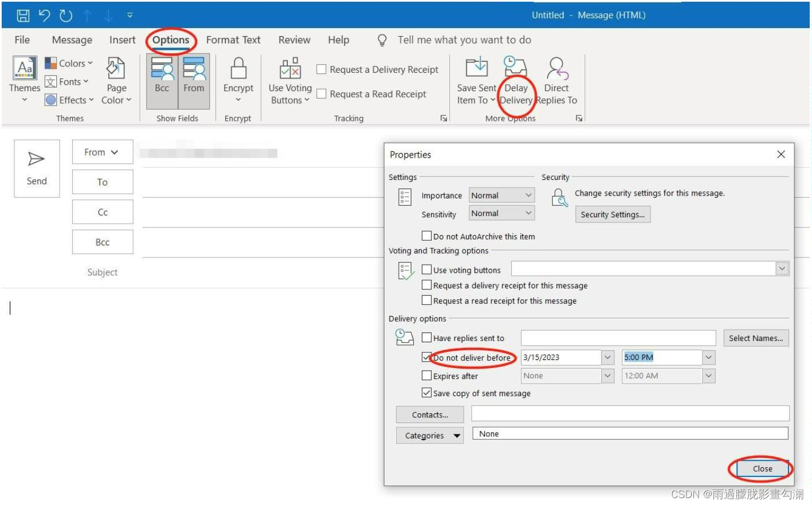Open the 3/15/2023 delivery date dropdown

(x=608, y=357)
